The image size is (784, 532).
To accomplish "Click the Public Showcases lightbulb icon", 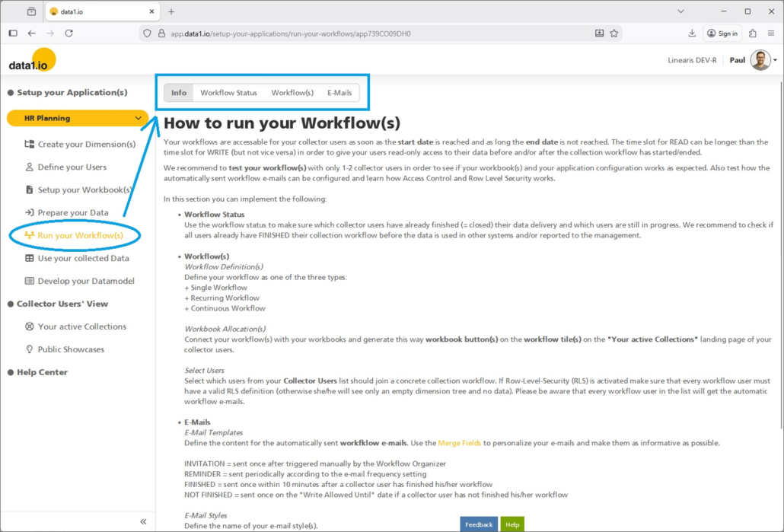I will (x=30, y=349).
